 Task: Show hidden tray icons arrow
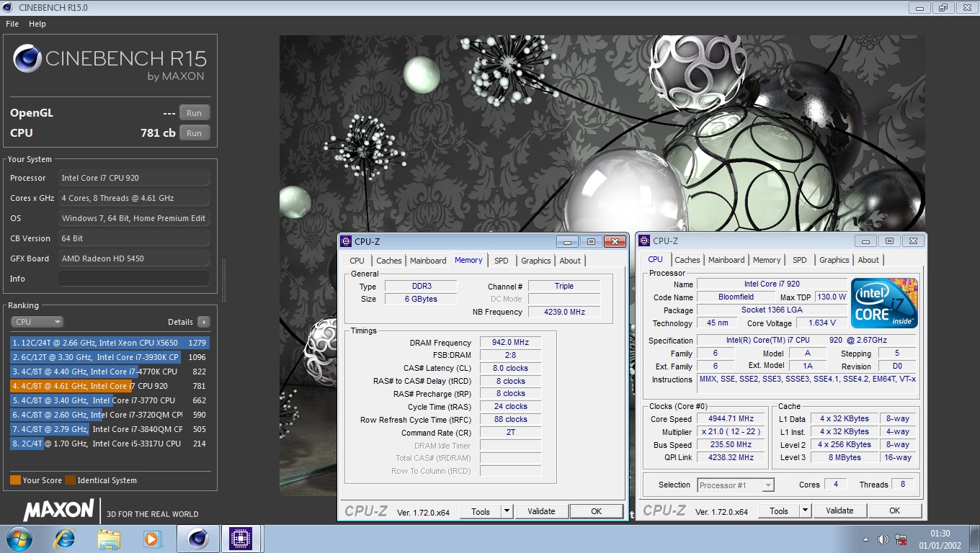(x=865, y=539)
